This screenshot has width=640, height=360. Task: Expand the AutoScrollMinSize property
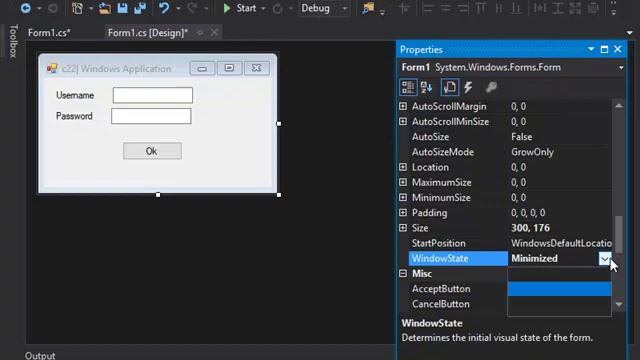[403, 121]
